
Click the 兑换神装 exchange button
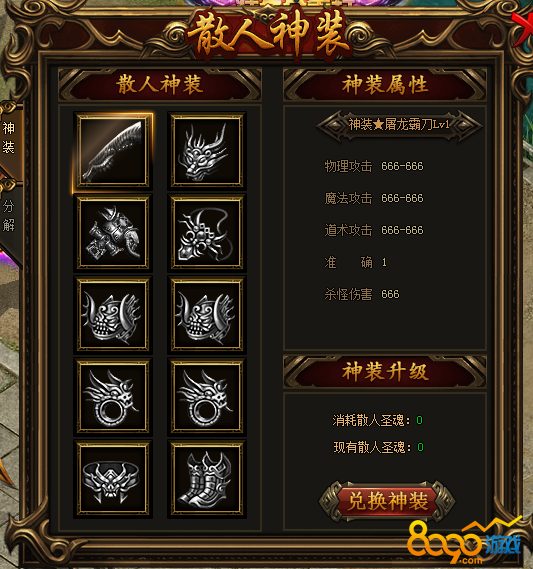pyautogui.click(x=387, y=501)
